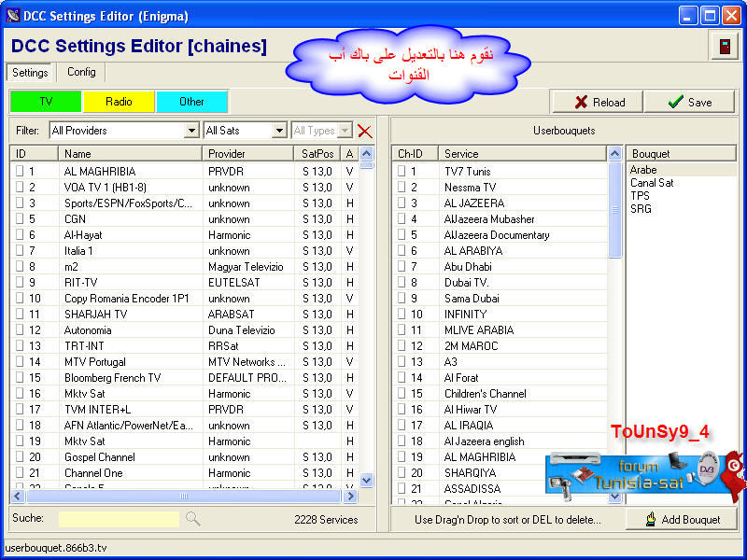
Task: Select the Italia 1 row
Action: [x=184, y=250]
